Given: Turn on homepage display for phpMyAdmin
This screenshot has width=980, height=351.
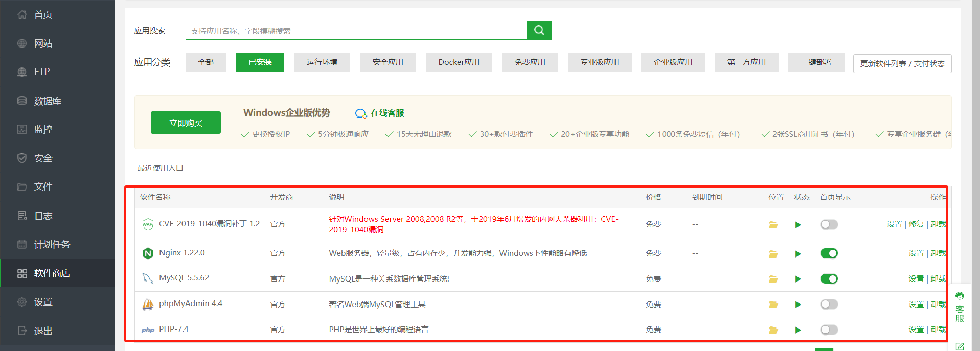Looking at the screenshot, I should point(829,305).
